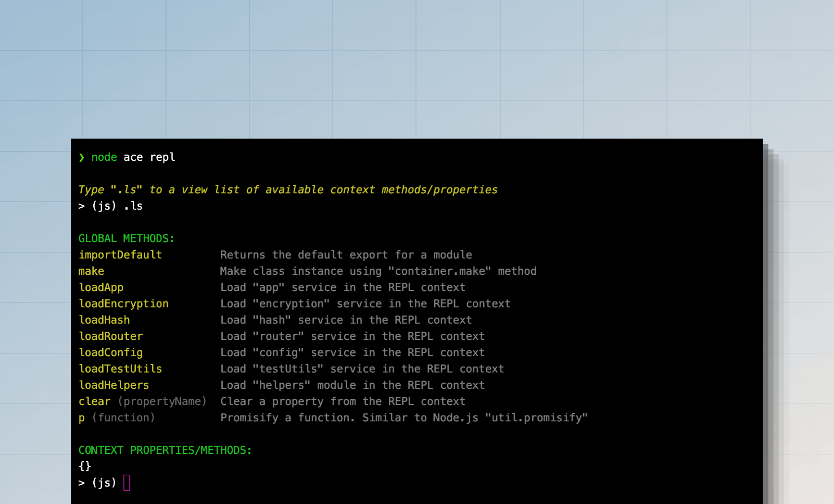Click the yellow ".ls" hint line
This screenshot has height=504, width=834.
[x=287, y=190]
